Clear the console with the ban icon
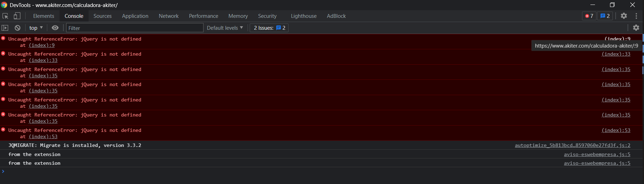The image size is (644, 184). pos(18,28)
